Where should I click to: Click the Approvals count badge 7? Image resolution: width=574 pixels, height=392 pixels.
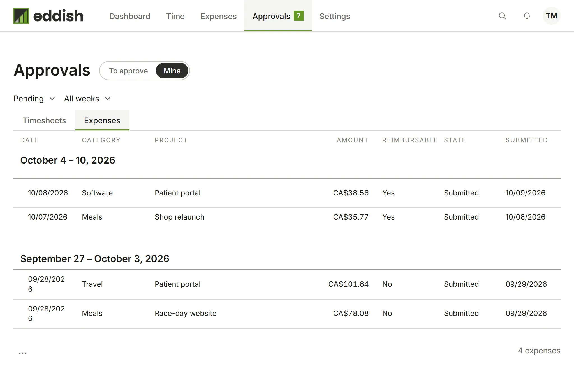(299, 16)
